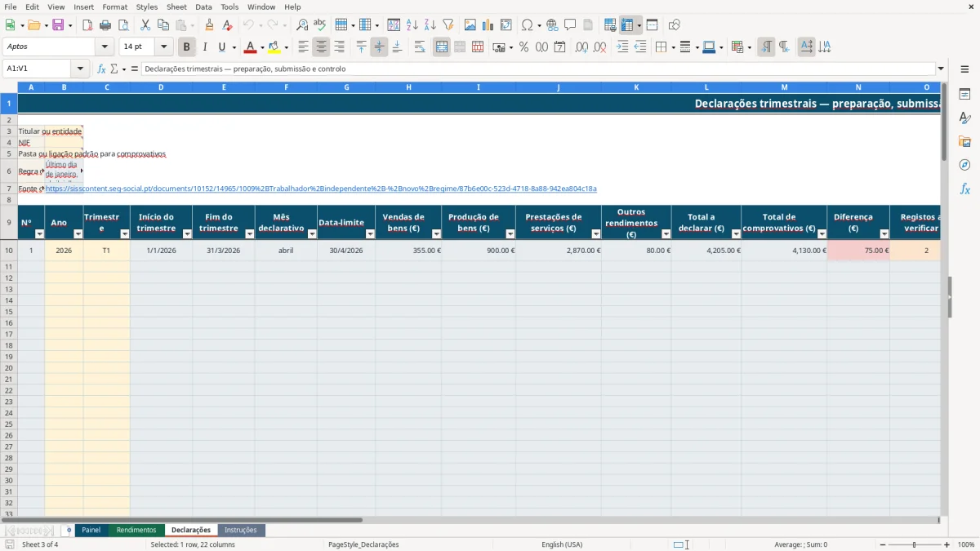
Task: Select all cells with the corner button
Action: pyautogui.click(x=9, y=87)
